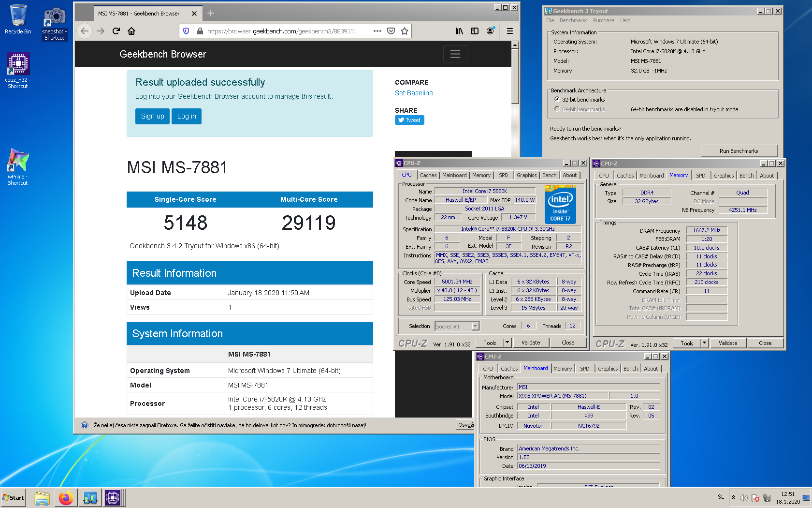This screenshot has height=508, width=812.
Task: Select the Single-Core Score value 5148
Action: point(186,223)
